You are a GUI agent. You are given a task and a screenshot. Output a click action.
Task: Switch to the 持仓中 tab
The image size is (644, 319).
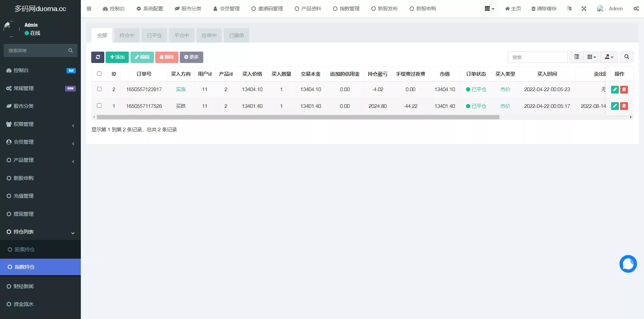click(127, 36)
